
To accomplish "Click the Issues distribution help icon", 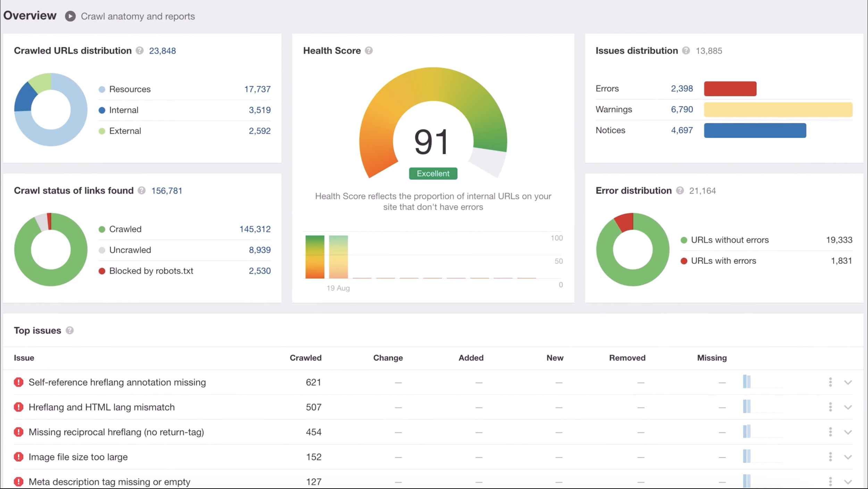I will click(x=686, y=51).
